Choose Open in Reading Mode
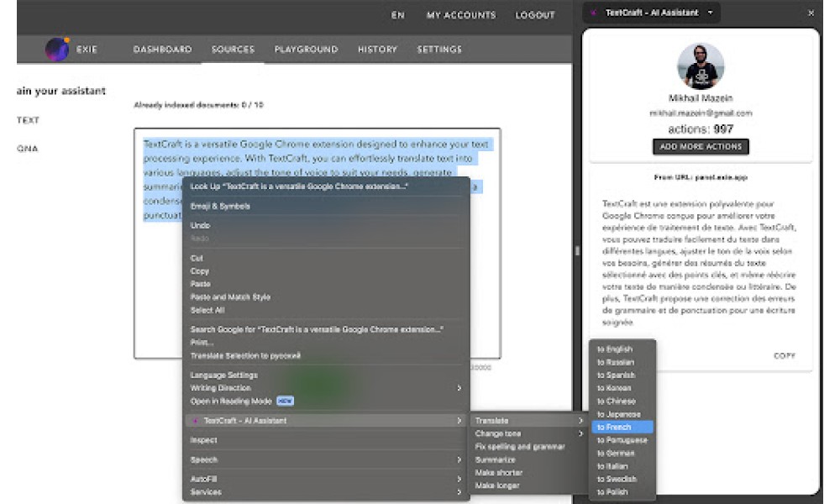Viewport: 840px width, 504px height. 326,402
